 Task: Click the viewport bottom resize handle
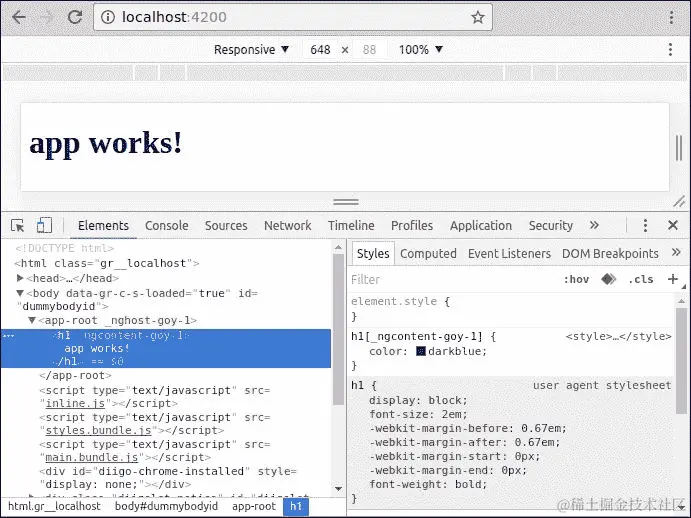click(346, 202)
